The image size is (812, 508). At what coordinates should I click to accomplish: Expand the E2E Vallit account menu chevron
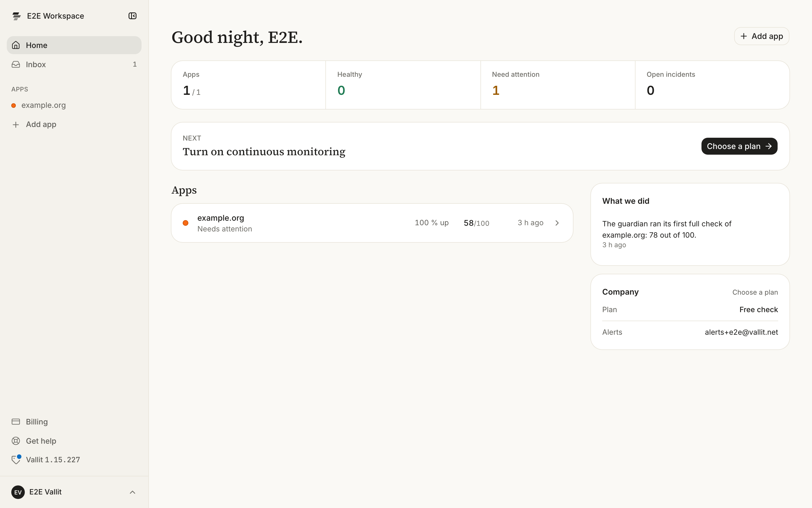(x=133, y=492)
